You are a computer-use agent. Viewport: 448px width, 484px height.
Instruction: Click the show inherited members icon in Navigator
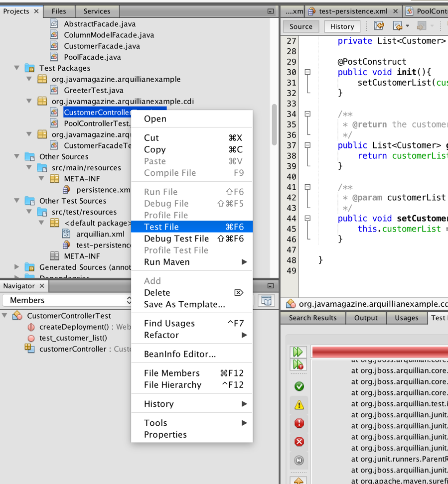[266, 300]
